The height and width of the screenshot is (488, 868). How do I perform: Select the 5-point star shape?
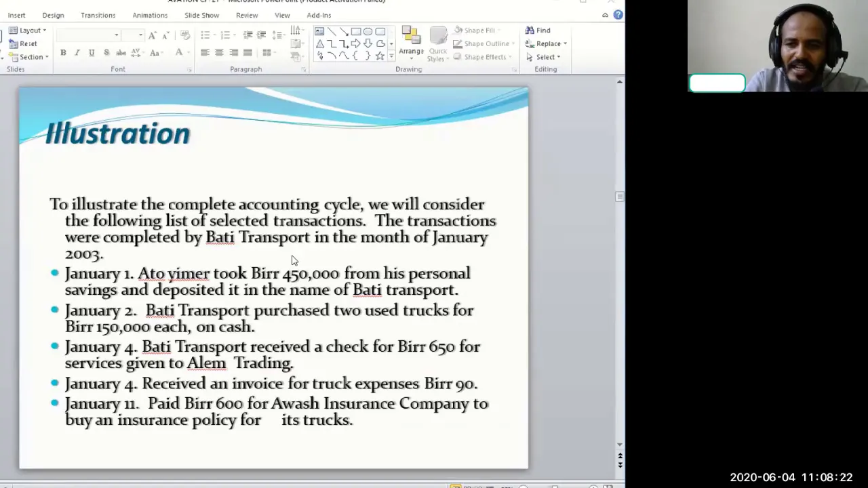[x=380, y=56]
